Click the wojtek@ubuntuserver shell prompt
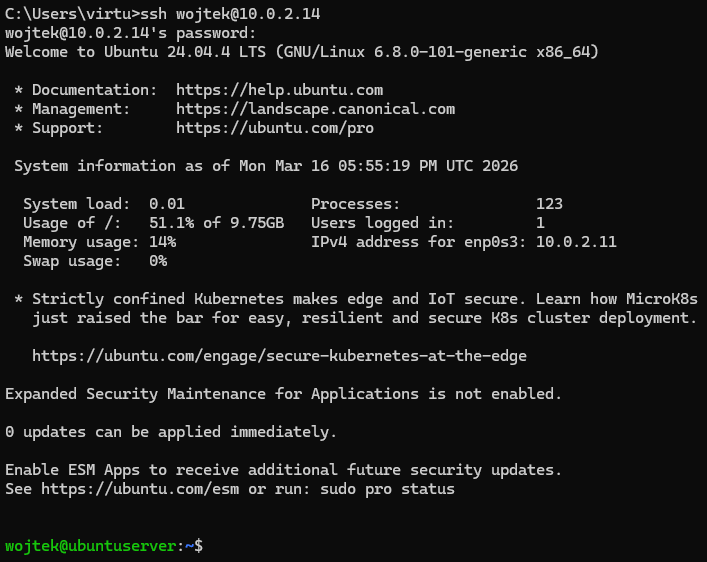707x562 pixels. click(104, 546)
